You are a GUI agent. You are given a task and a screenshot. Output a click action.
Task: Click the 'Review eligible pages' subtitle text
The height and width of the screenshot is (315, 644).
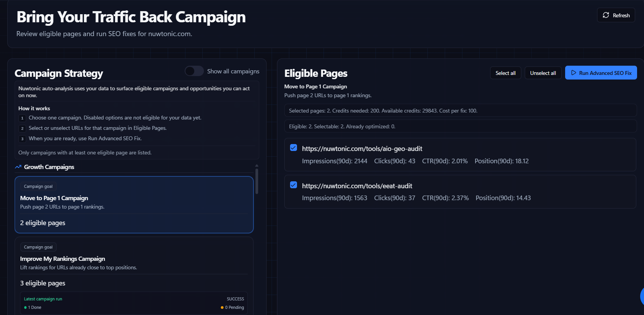pos(104,34)
